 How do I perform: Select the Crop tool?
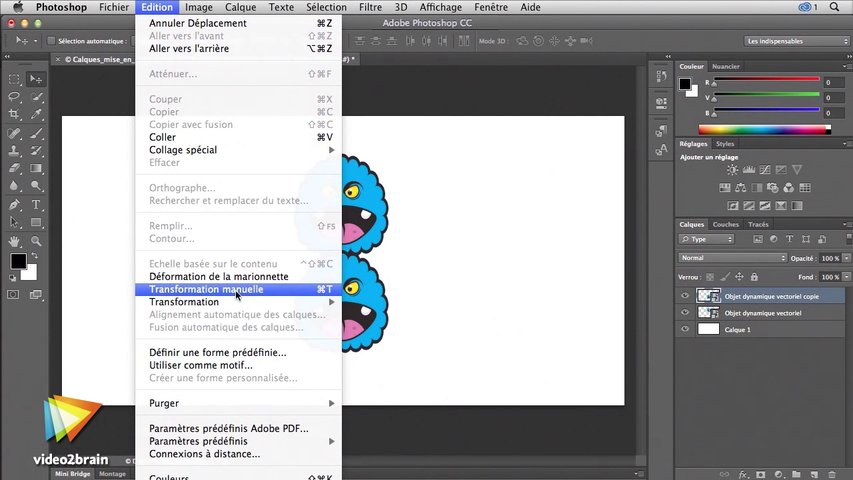pos(14,114)
